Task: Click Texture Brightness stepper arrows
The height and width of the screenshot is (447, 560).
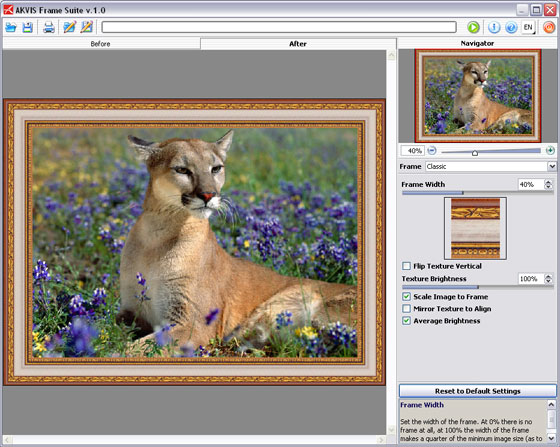Action: click(548, 279)
